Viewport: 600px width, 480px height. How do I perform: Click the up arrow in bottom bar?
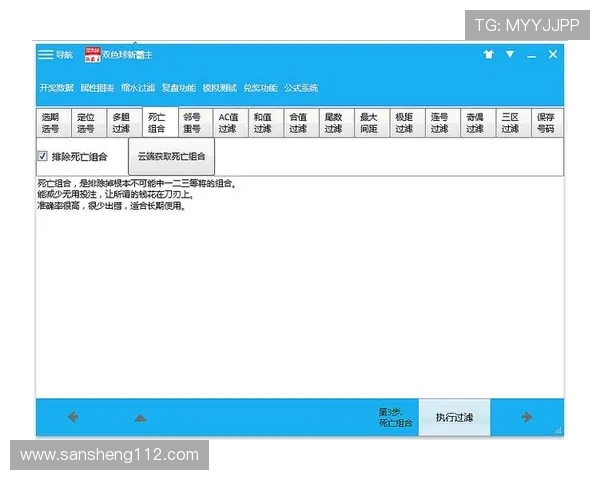click(140, 418)
